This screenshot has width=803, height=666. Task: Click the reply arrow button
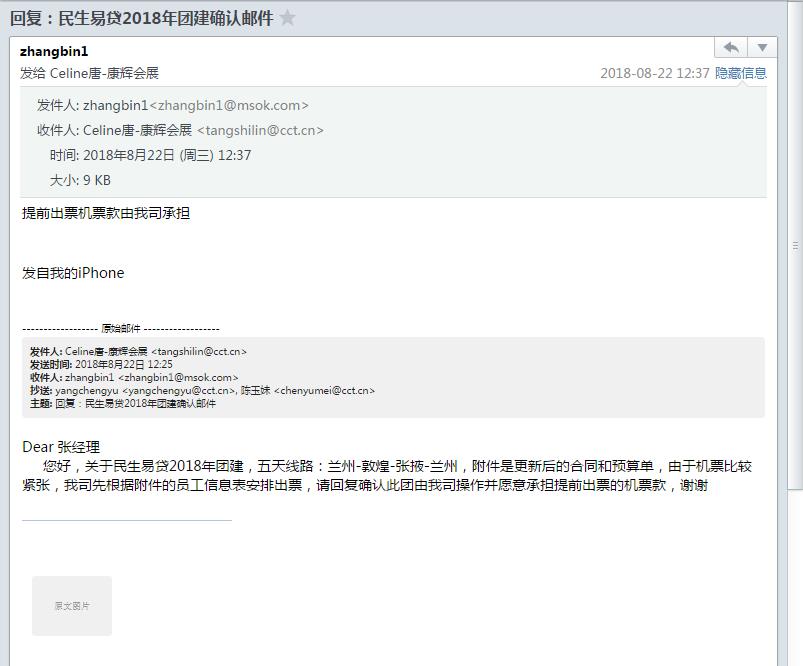click(x=731, y=48)
